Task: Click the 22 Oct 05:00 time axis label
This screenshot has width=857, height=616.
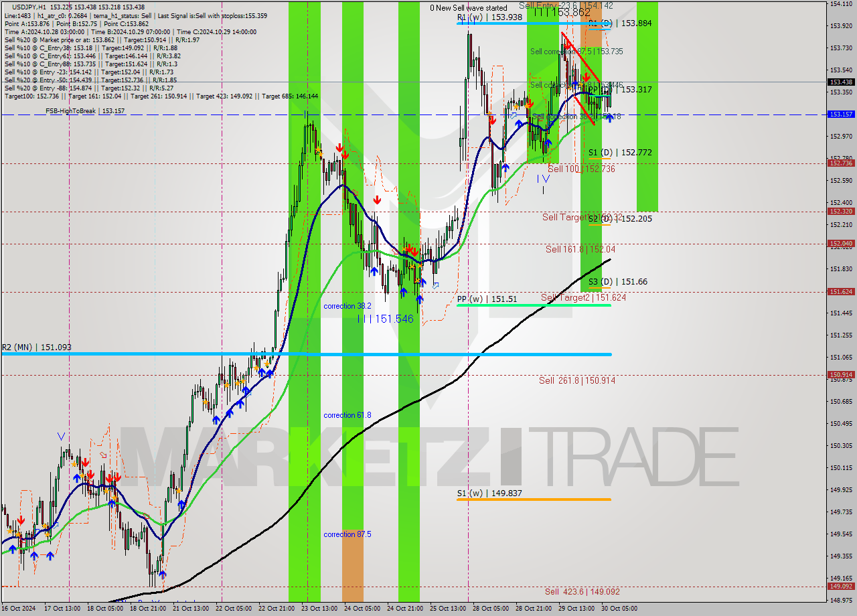Action: point(234,609)
